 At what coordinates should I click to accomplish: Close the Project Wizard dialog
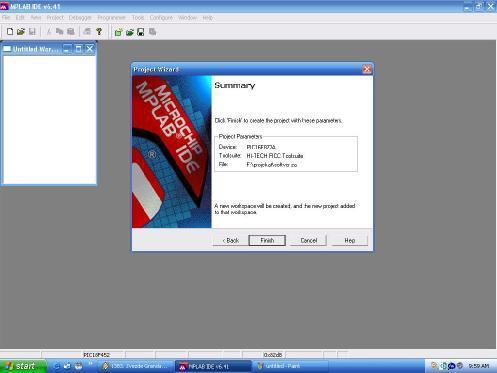[367, 69]
